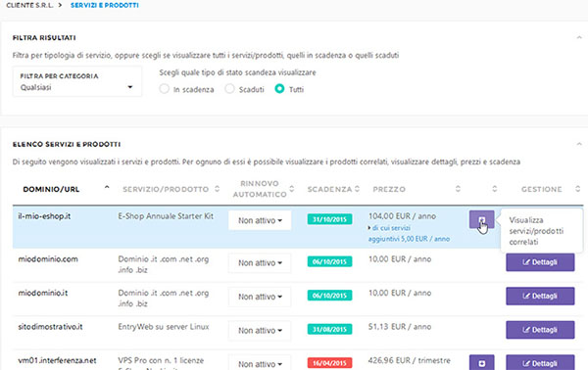Collapse the Filtra Risultati panel
588x370 pixels.
point(579,37)
